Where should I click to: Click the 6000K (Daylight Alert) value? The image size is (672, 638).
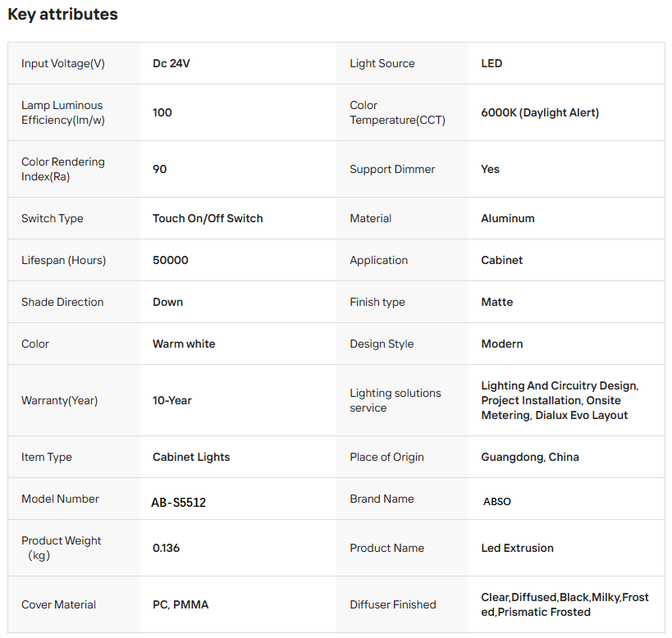(x=540, y=112)
